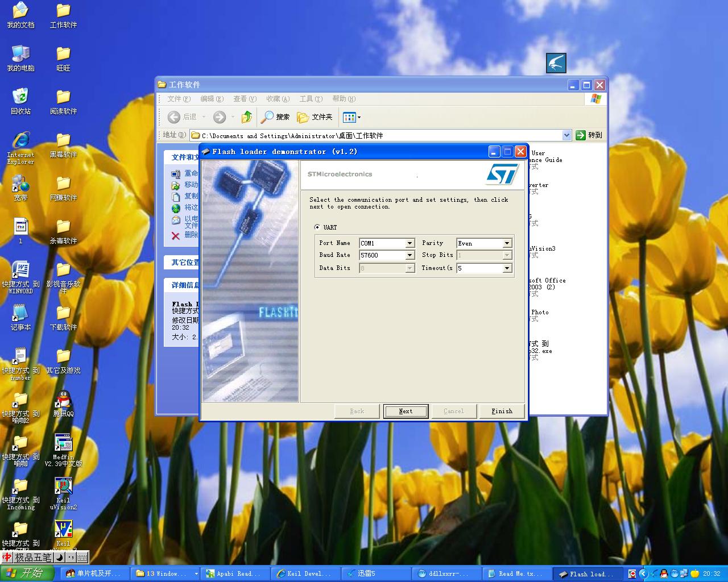Open the 工具(T) menu in Explorer
Viewport: 728px width, 582px height.
pyautogui.click(x=311, y=99)
